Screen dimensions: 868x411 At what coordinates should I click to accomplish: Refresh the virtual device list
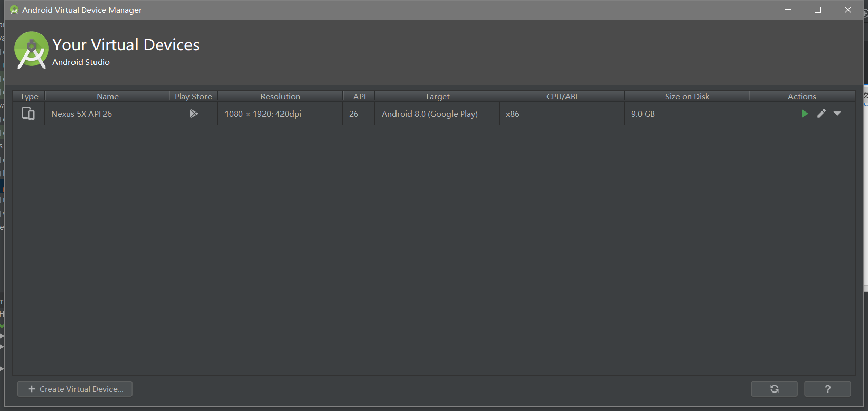[775, 389]
